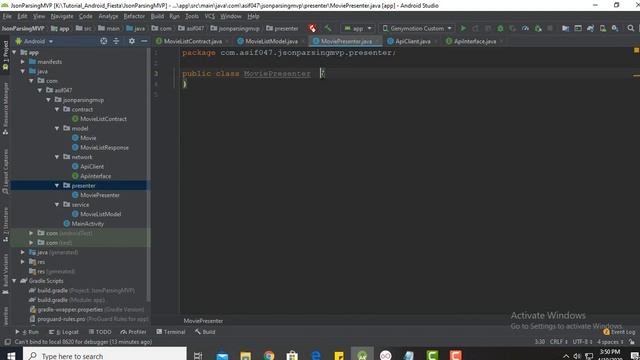Open Project panel gear settings
The width and height of the screenshot is (640, 360).
point(131,41)
